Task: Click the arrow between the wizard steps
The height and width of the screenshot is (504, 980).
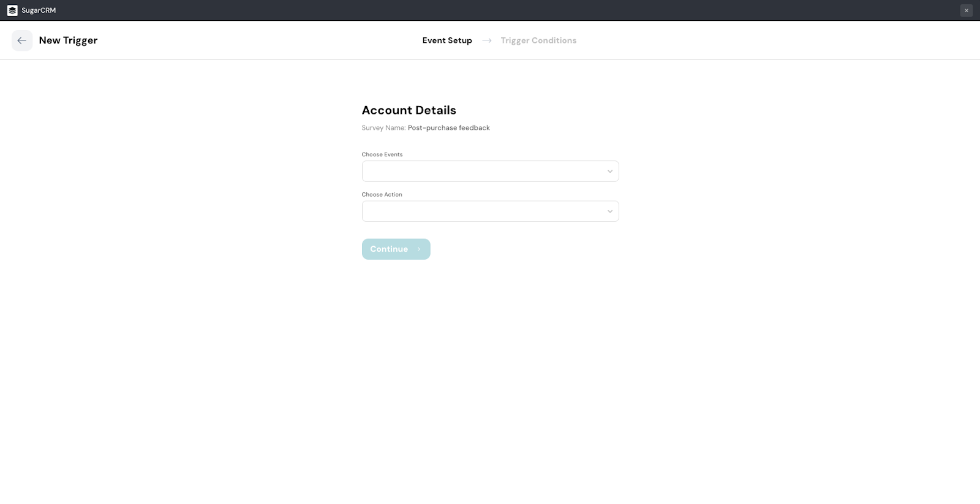Action: [487, 40]
